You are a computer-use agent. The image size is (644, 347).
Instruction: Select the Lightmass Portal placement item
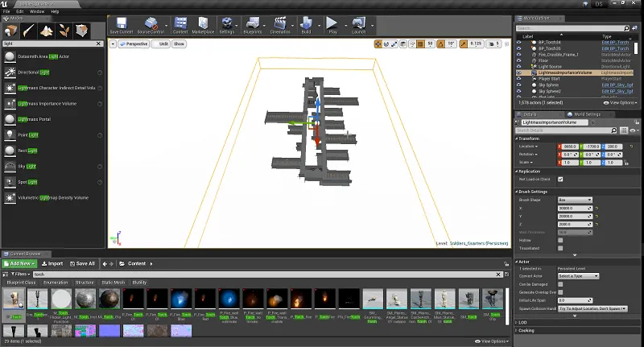pyautogui.click(x=52, y=119)
